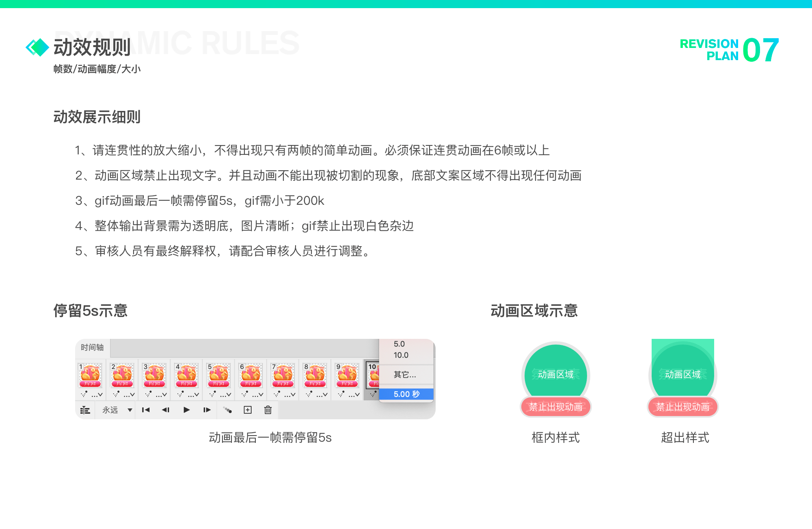Advance to the next frame

click(x=207, y=410)
